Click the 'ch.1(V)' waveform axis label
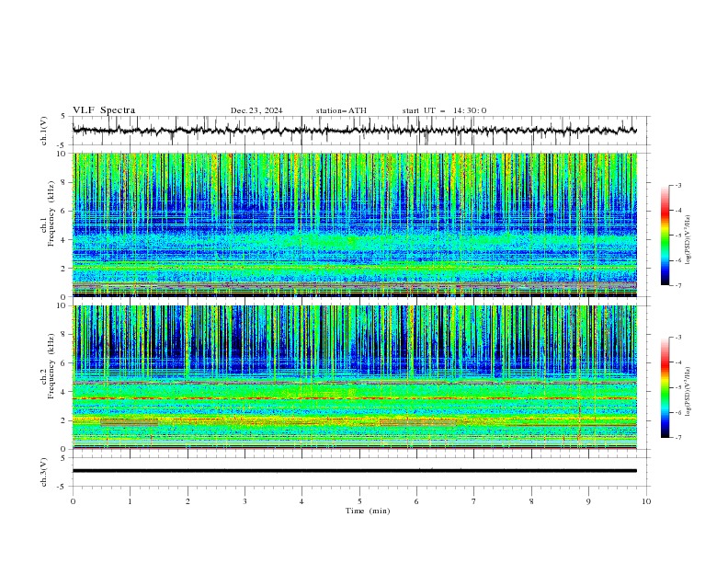The width and height of the screenshot is (728, 563). pyautogui.click(x=43, y=131)
